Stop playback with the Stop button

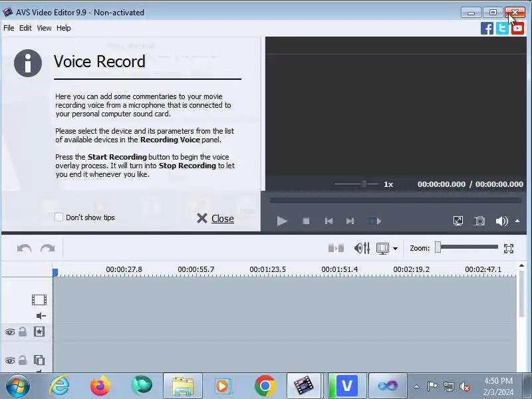(306, 221)
